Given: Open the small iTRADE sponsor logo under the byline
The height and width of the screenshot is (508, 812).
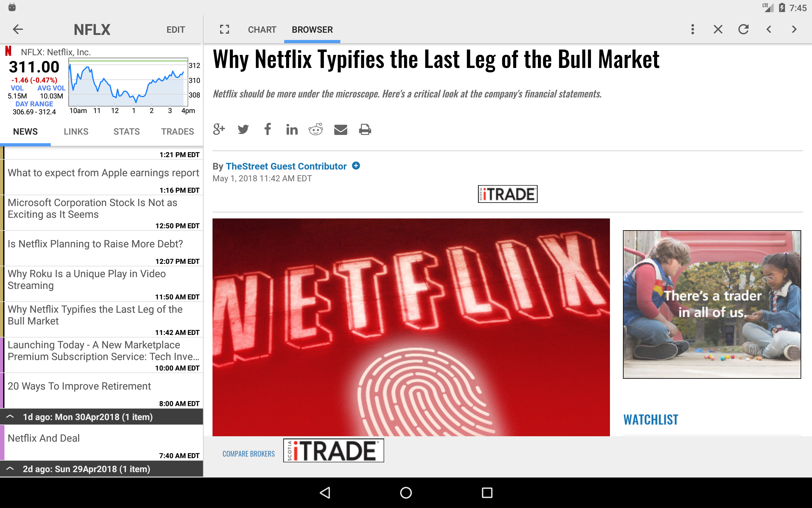Looking at the screenshot, I should [x=507, y=194].
